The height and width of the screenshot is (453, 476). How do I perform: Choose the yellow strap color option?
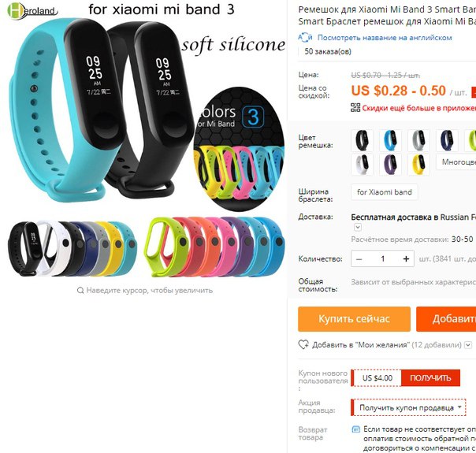tap(418, 165)
